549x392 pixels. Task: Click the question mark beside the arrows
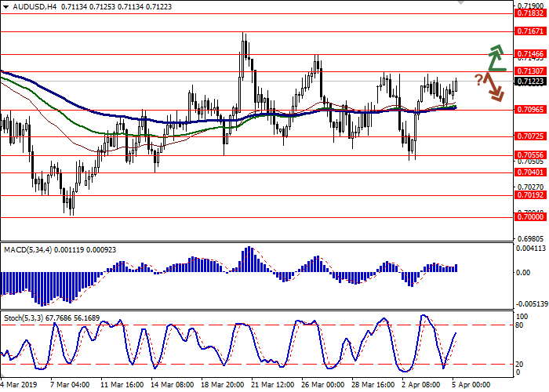478,78
